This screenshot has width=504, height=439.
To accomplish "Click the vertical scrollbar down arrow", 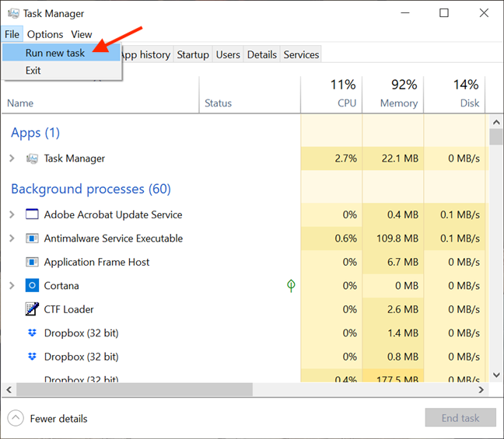I will pyautogui.click(x=496, y=375).
